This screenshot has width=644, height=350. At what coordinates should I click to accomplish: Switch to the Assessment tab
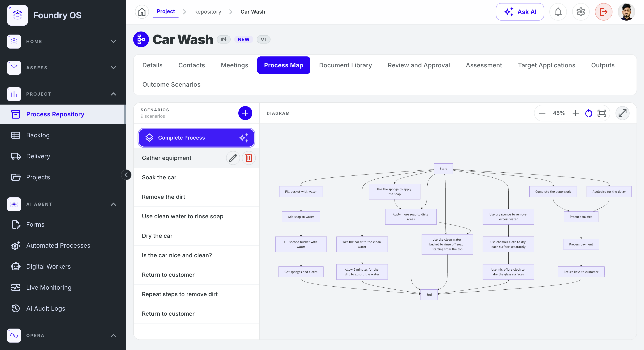484,65
